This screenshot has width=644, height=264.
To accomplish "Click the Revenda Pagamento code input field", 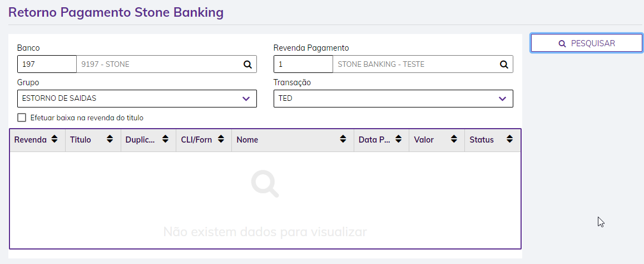I will (x=303, y=64).
